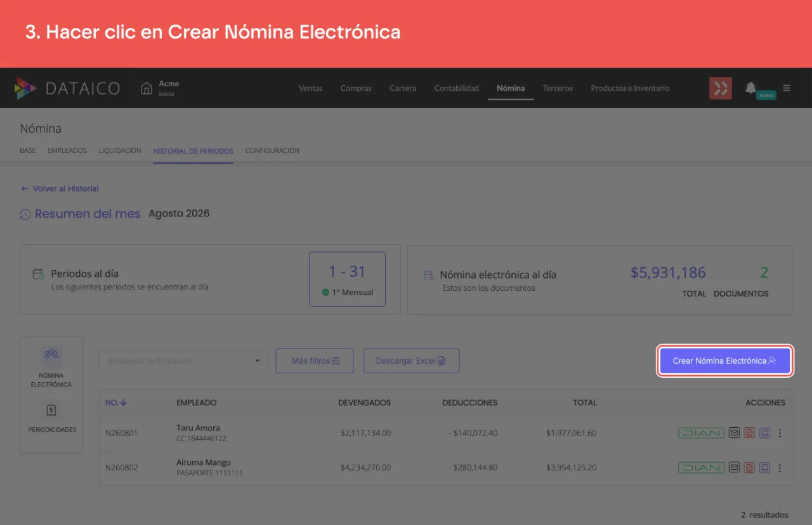Open Productos e Inventario menu

[630, 88]
